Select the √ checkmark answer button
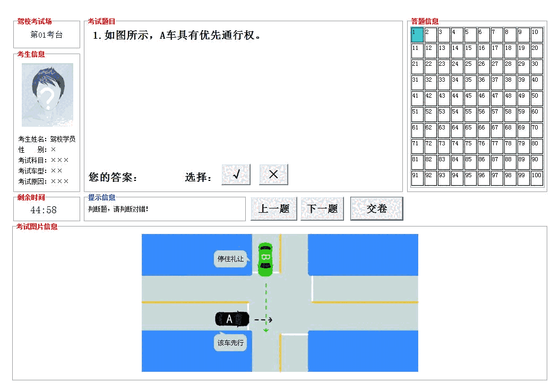 (236, 174)
